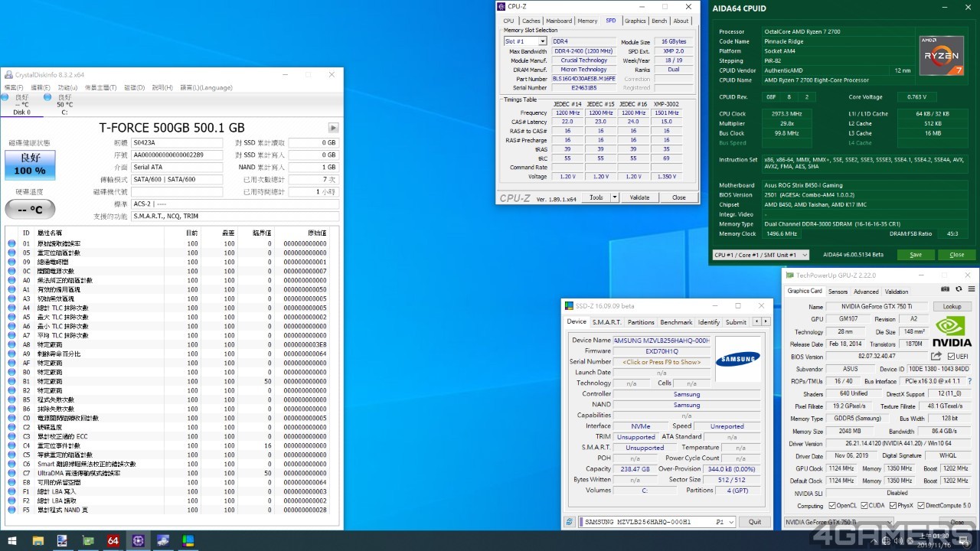
Task: Toggle the OpenCL checkbox
Action: [x=832, y=506]
